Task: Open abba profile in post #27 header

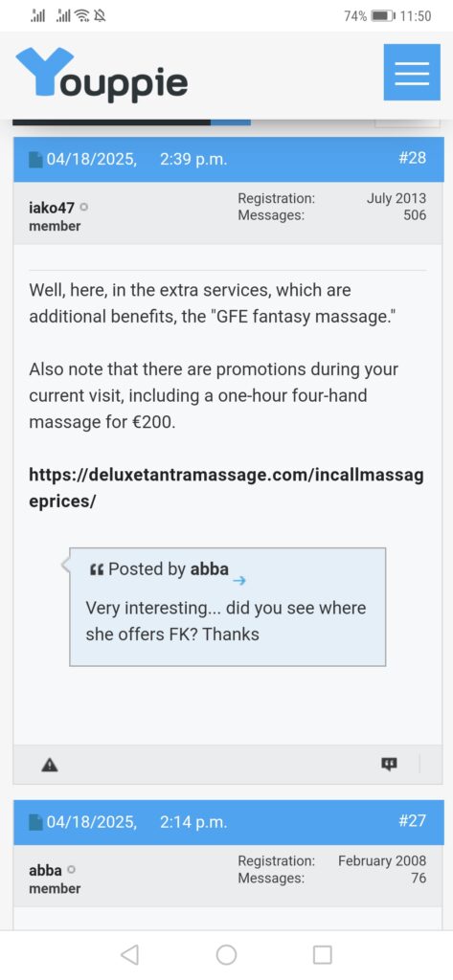Action: [45, 870]
